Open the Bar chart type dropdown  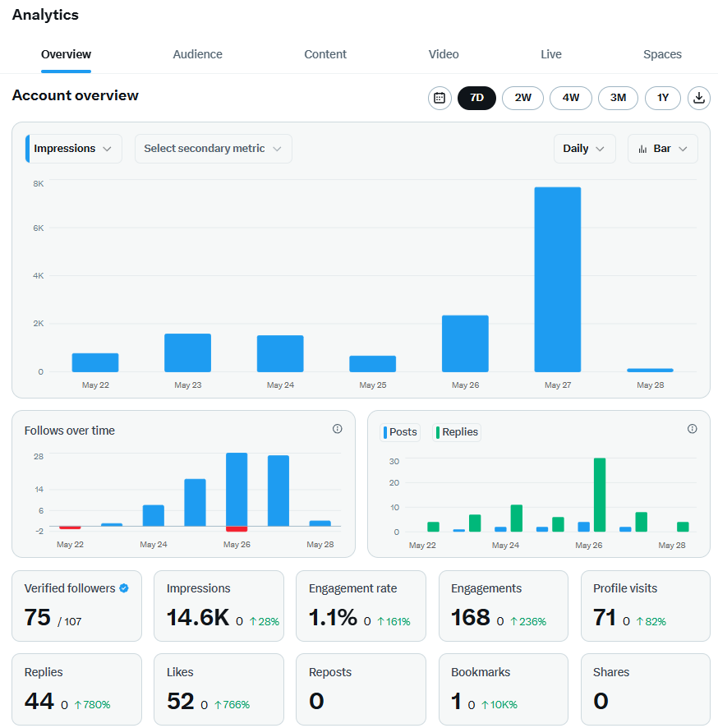pyautogui.click(x=662, y=149)
